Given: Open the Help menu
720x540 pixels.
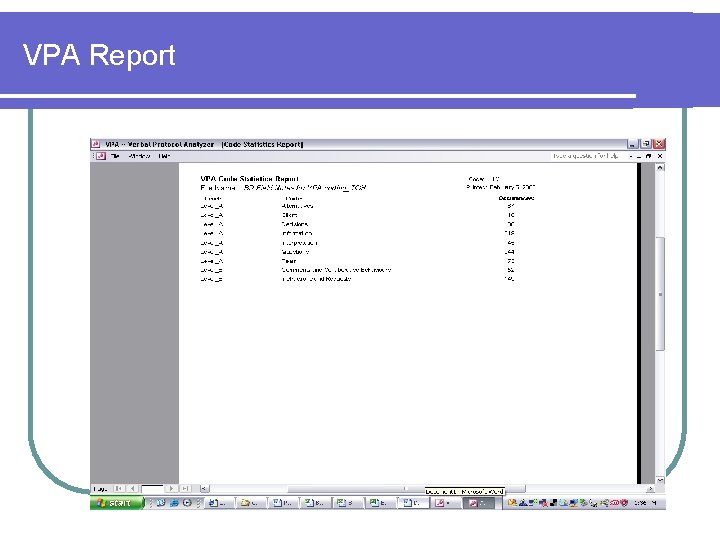Looking at the screenshot, I should tap(164, 156).
